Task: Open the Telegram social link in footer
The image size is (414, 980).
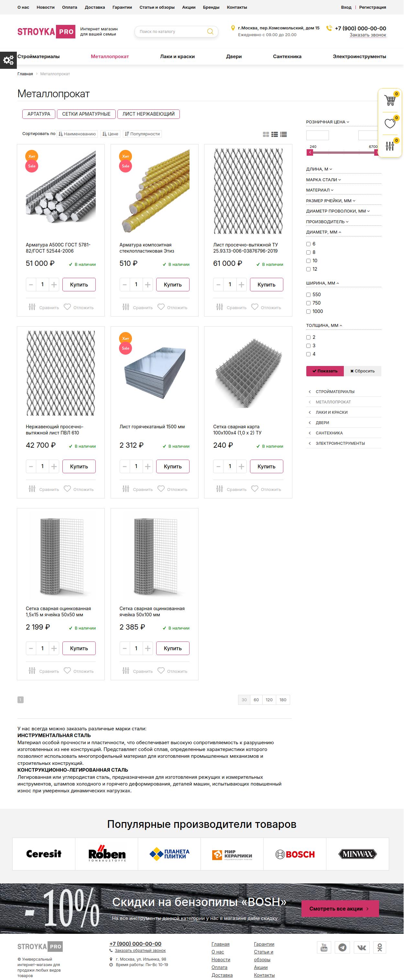Action: (x=343, y=947)
